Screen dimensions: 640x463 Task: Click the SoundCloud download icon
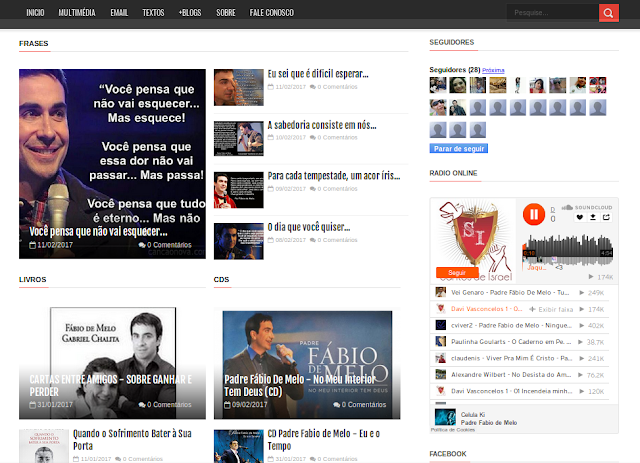(593, 217)
